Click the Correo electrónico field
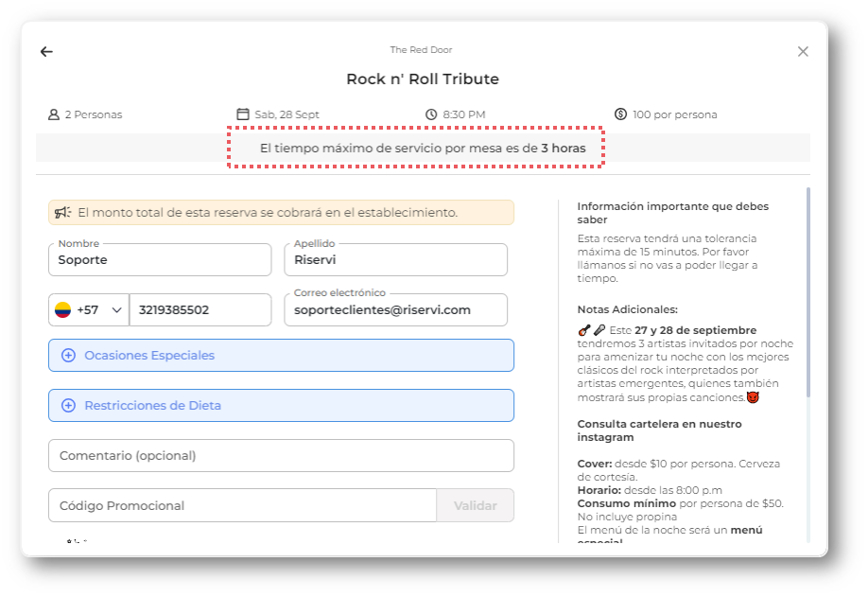 (x=395, y=310)
